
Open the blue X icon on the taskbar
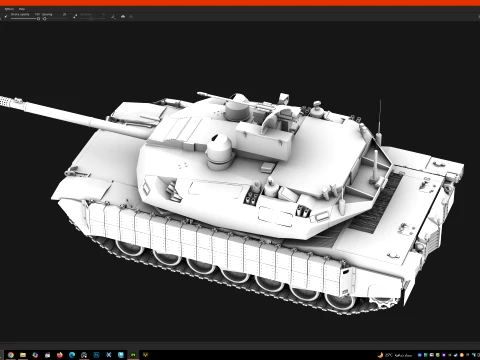(x=109, y=355)
